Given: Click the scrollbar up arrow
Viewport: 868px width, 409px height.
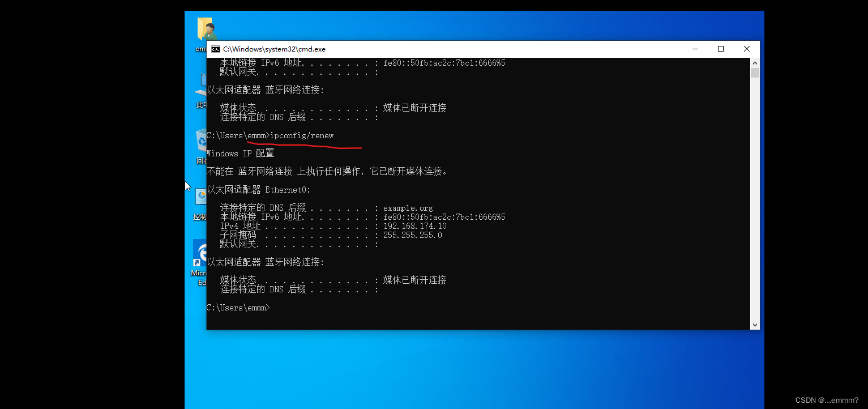Looking at the screenshot, I should click(x=755, y=62).
